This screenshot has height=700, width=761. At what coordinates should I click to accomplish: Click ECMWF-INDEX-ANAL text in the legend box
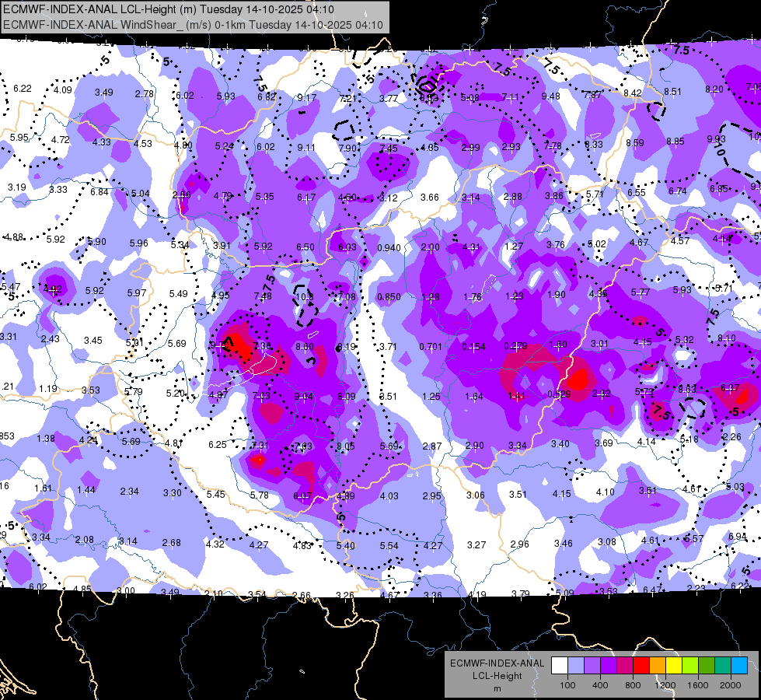pyautogui.click(x=497, y=663)
